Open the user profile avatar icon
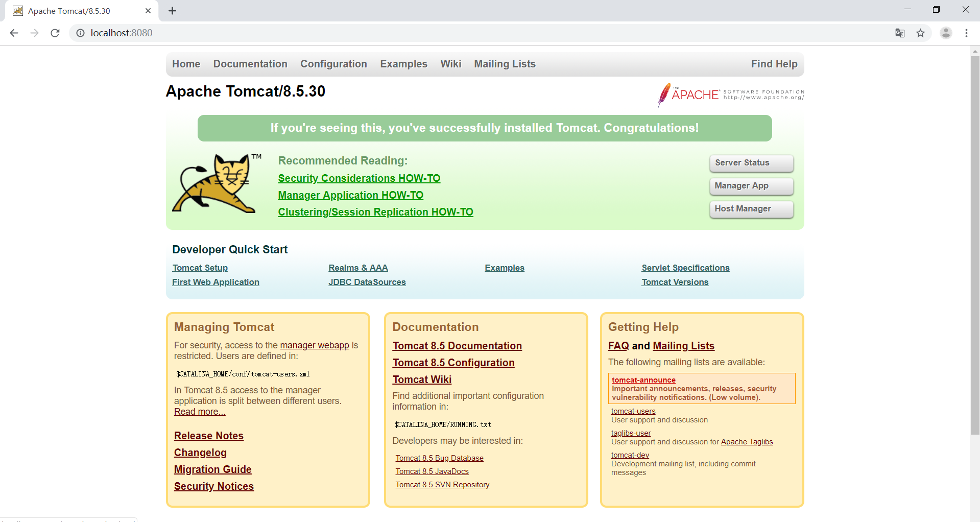This screenshot has width=980, height=522. [x=946, y=33]
